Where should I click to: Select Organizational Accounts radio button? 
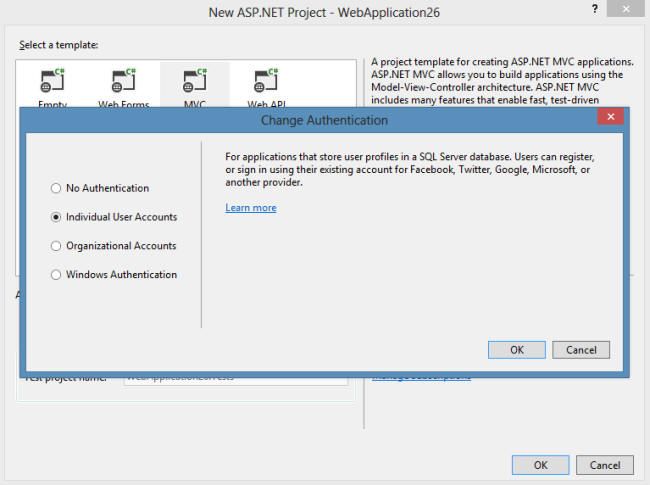tap(56, 246)
